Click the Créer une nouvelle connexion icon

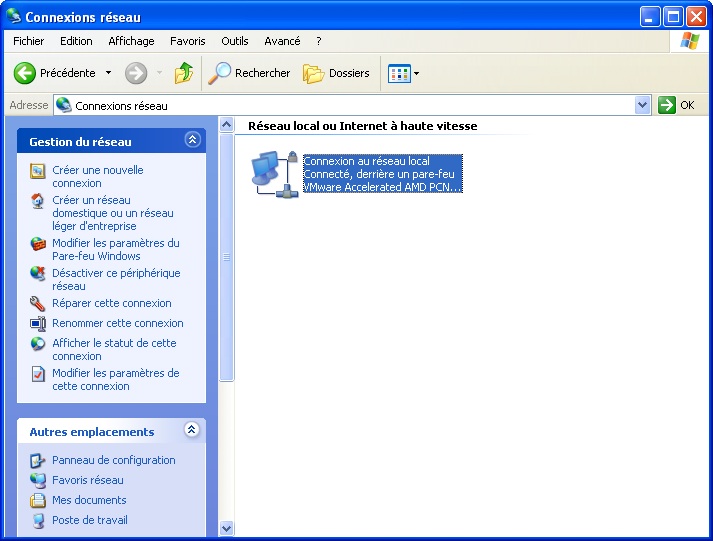pos(38,171)
